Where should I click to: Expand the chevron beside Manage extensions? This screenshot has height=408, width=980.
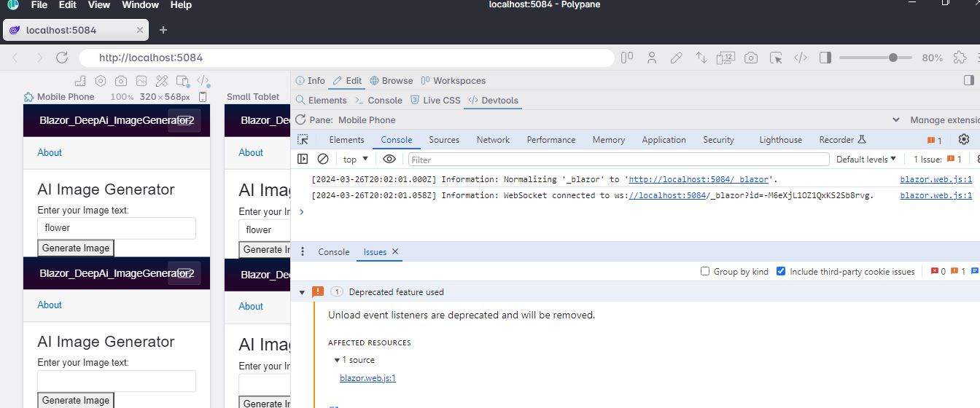[896, 119]
